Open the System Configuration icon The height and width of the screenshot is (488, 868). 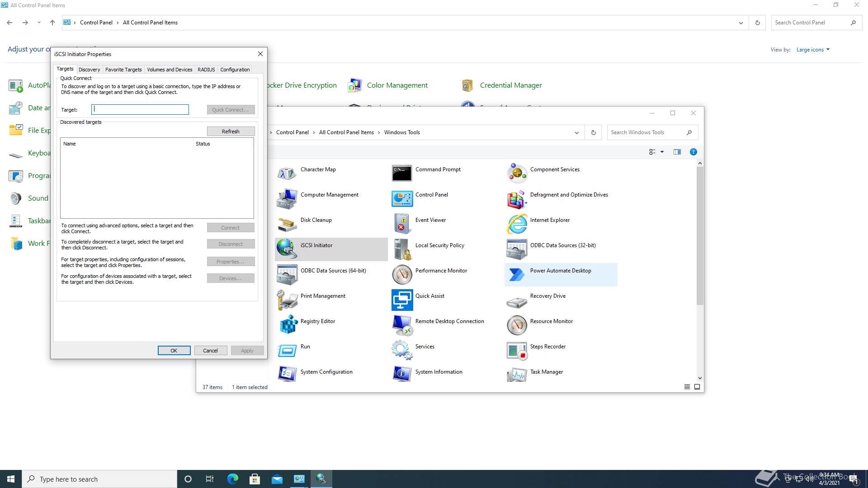click(287, 374)
